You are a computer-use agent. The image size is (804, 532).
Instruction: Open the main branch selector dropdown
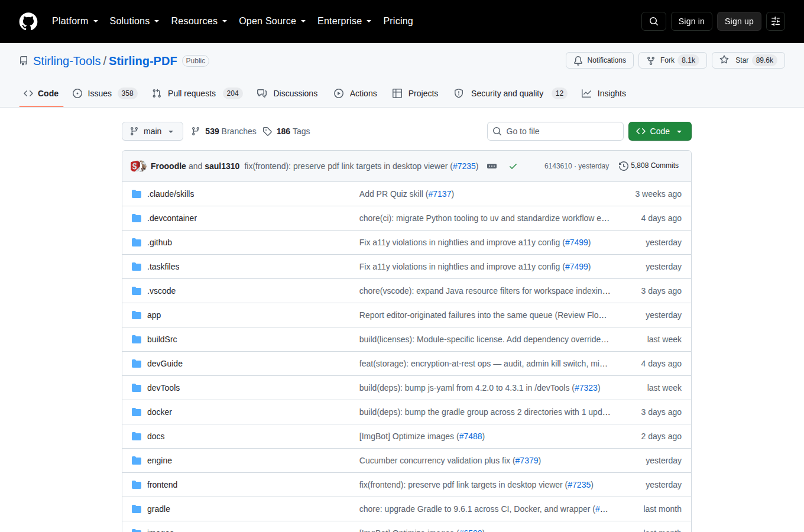click(153, 131)
